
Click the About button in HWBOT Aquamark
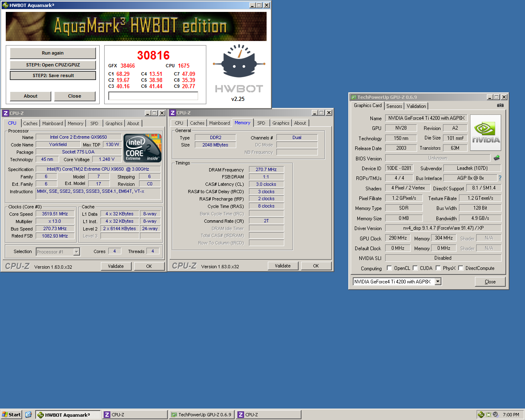point(31,96)
